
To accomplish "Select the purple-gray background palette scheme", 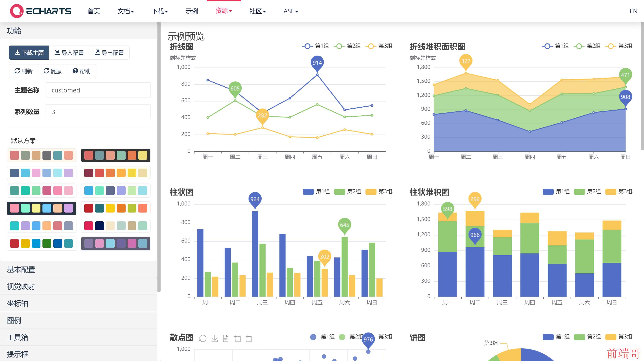I will click(x=116, y=243).
